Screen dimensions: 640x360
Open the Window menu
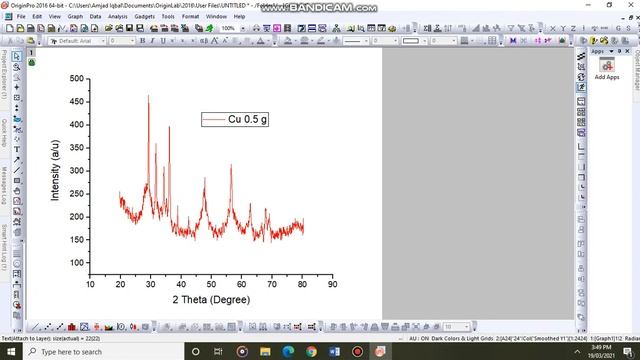coord(216,17)
